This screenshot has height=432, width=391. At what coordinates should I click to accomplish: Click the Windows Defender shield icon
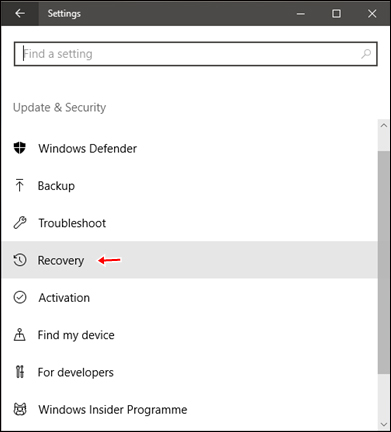click(x=20, y=148)
